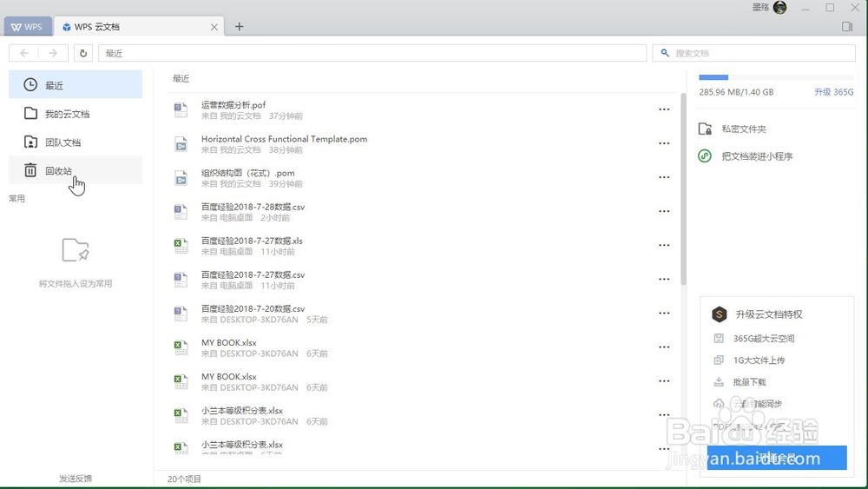Click the 团队文档 team icon
This screenshot has width=868, height=489.
pyautogui.click(x=30, y=142)
